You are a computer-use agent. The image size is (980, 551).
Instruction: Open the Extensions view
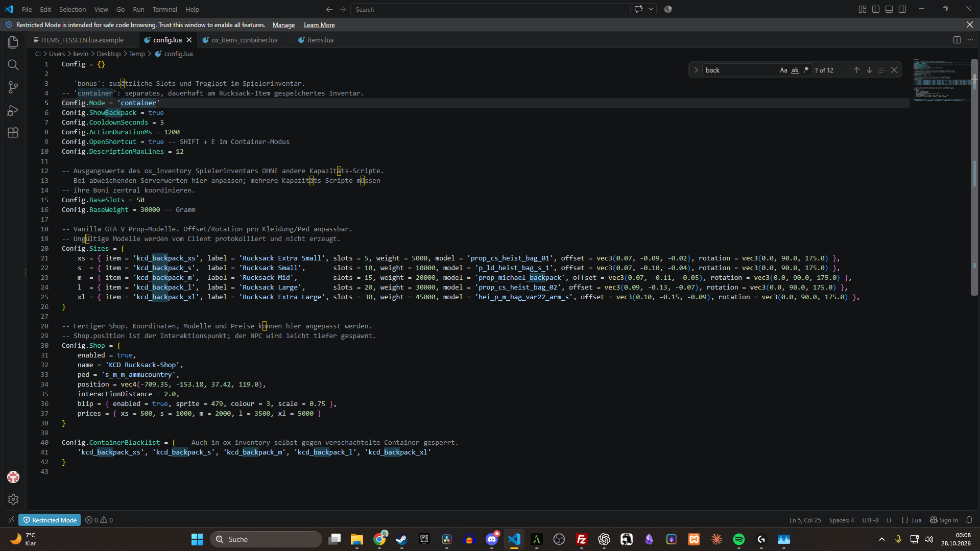tap(13, 133)
